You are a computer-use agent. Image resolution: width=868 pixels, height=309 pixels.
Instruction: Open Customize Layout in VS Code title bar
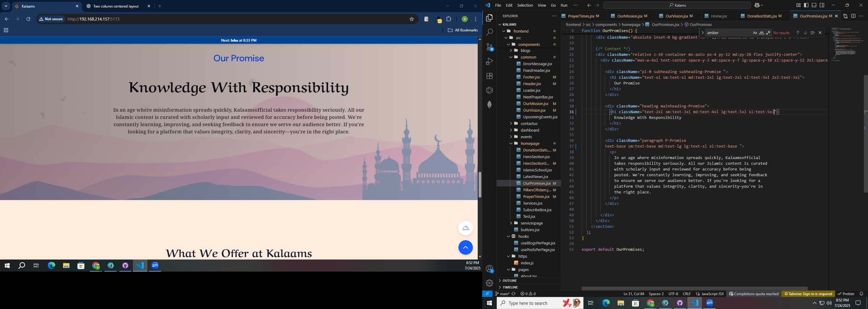[x=798, y=5]
